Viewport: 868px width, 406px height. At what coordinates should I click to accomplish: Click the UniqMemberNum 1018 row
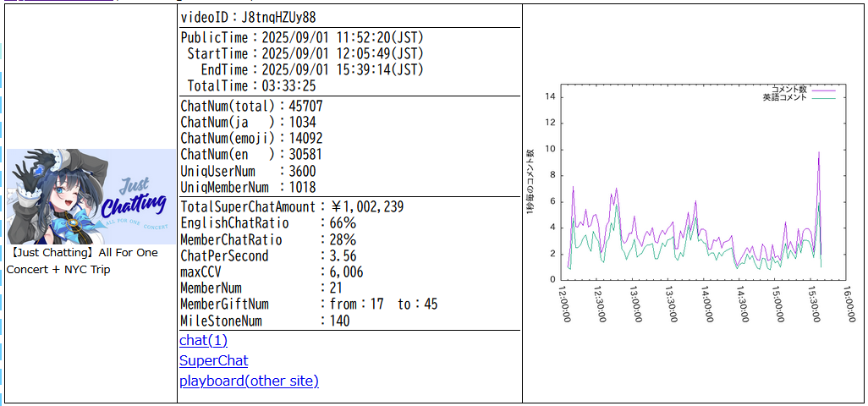249,187
